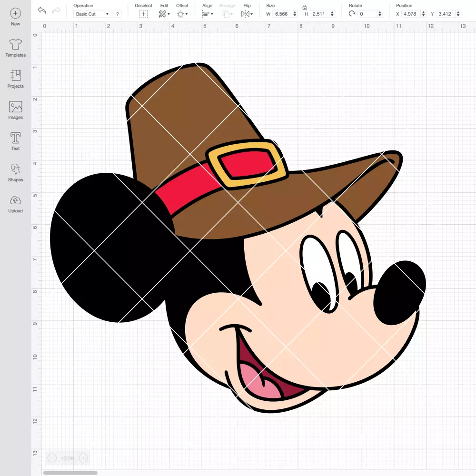Adjust the Y position stepper
Viewport: 476px width, 476px height.
(x=458, y=14)
